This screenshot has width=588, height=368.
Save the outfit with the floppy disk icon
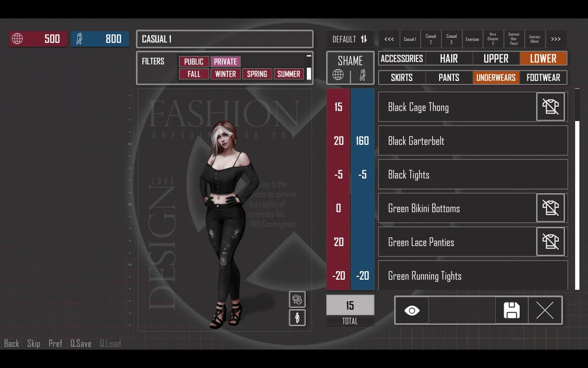[512, 310]
